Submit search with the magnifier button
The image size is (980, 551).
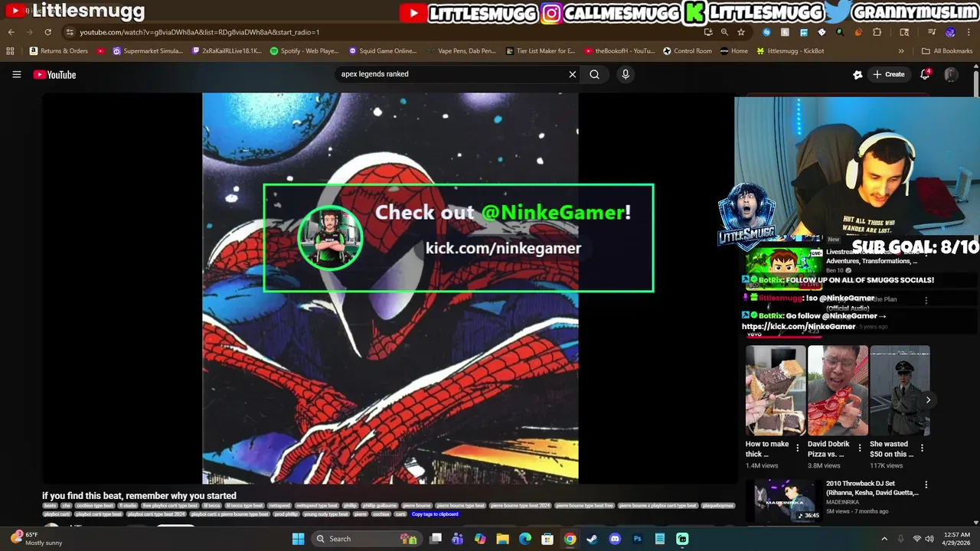point(594,74)
